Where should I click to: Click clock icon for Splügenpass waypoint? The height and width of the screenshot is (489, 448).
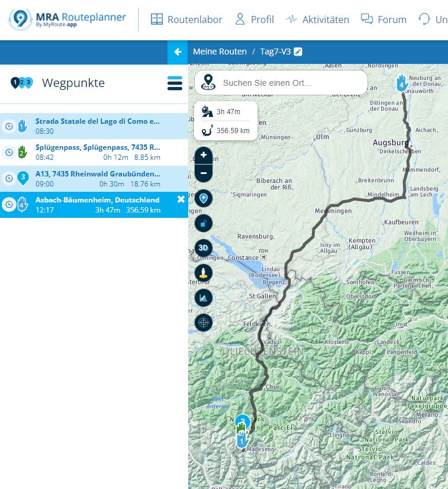click(9, 152)
